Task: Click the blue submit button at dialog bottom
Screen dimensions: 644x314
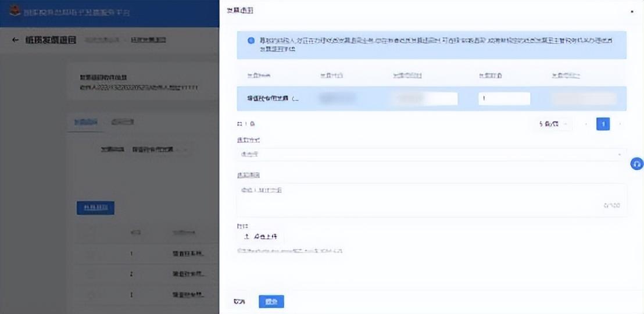Action: pos(271,302)
